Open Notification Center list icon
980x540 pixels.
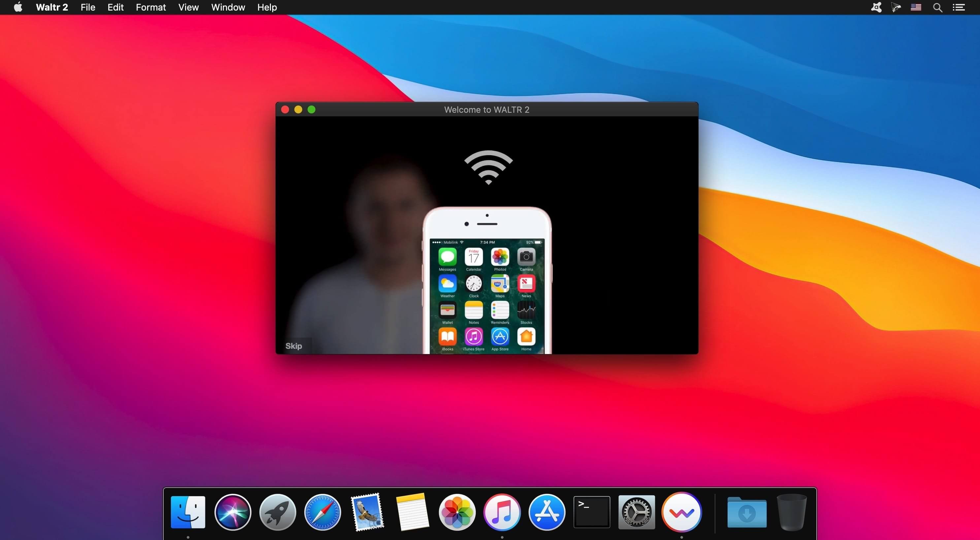pyautogui.click(x=959, y=8)
